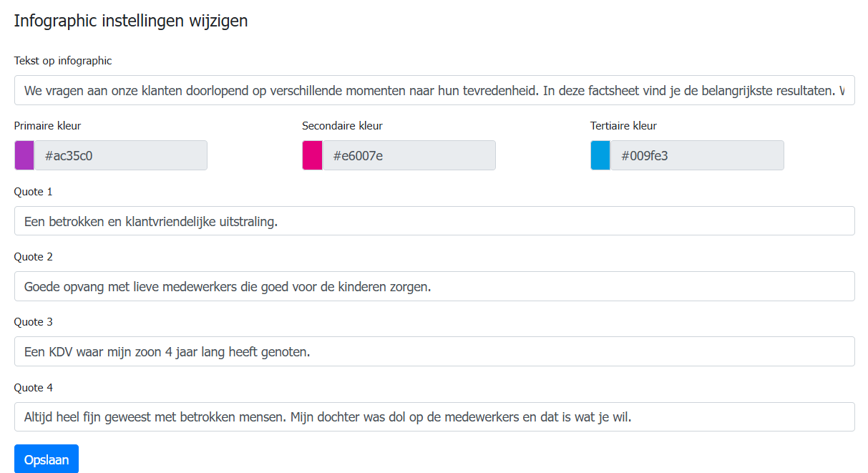
Task: Focus the Quote 1 input about 'klantvriendelijke uitstraling'
Action: click(434, 221)
